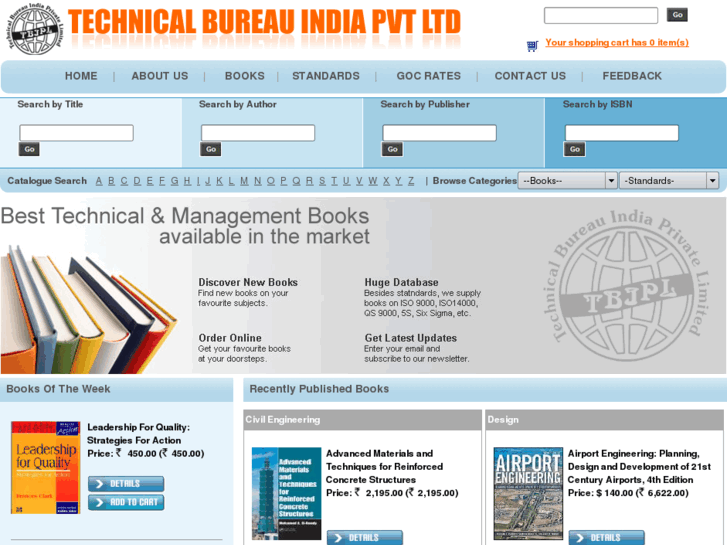
Task: Click the Get Latest Updates heading
Action: [x=410, y=338]
